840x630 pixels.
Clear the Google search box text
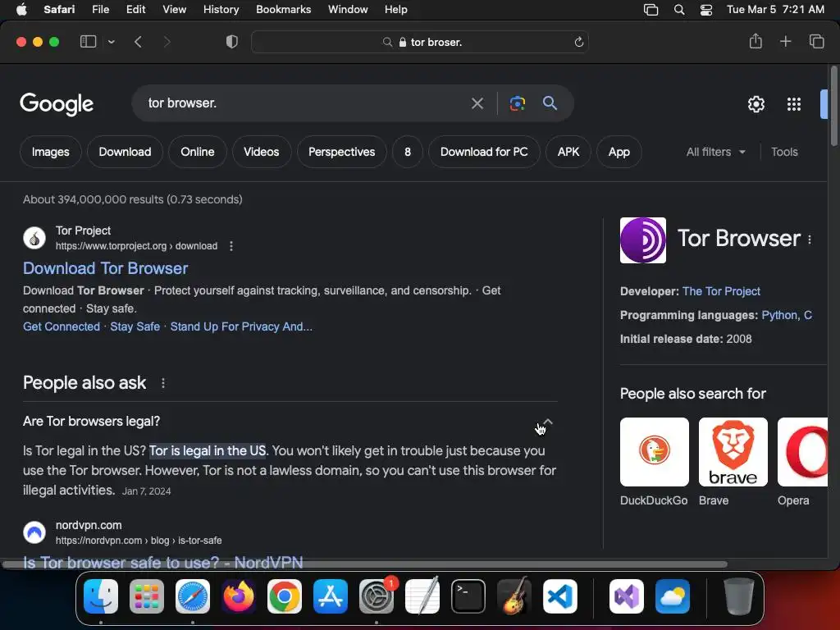(477, 103)
